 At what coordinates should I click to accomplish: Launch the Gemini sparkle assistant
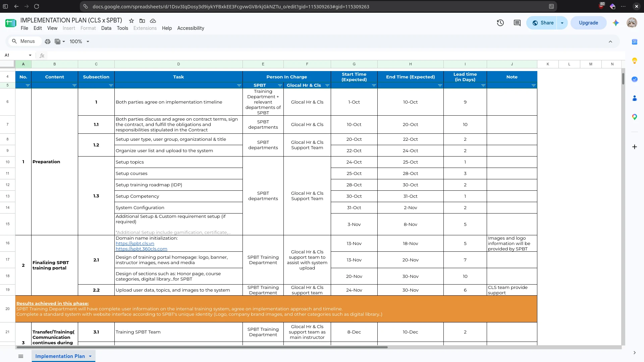click(616, 23)
